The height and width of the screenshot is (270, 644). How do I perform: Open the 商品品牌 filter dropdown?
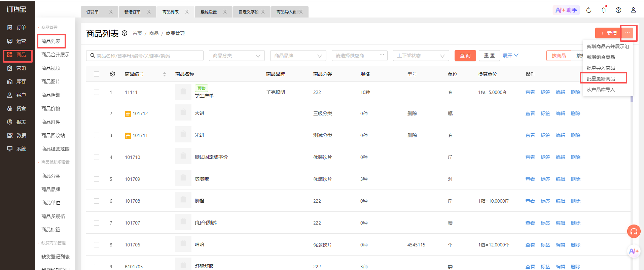(298, 56)
